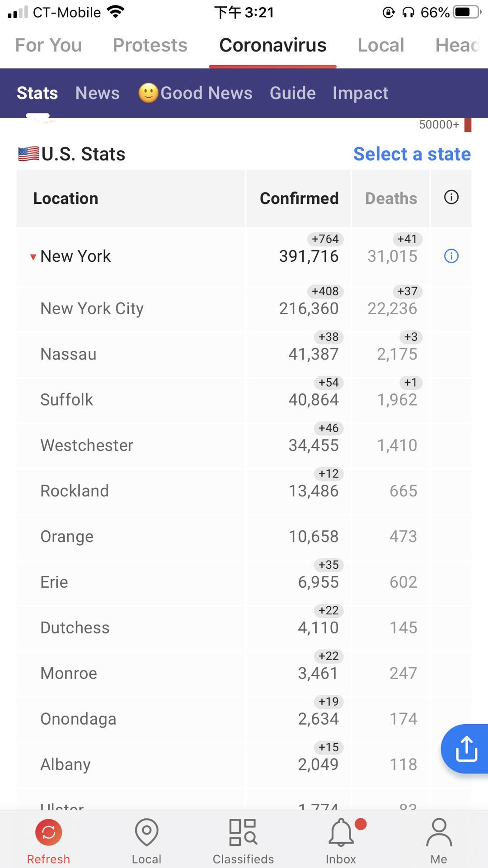Switch to the For You tab
488x868 pixels.
tap(48, 45)
